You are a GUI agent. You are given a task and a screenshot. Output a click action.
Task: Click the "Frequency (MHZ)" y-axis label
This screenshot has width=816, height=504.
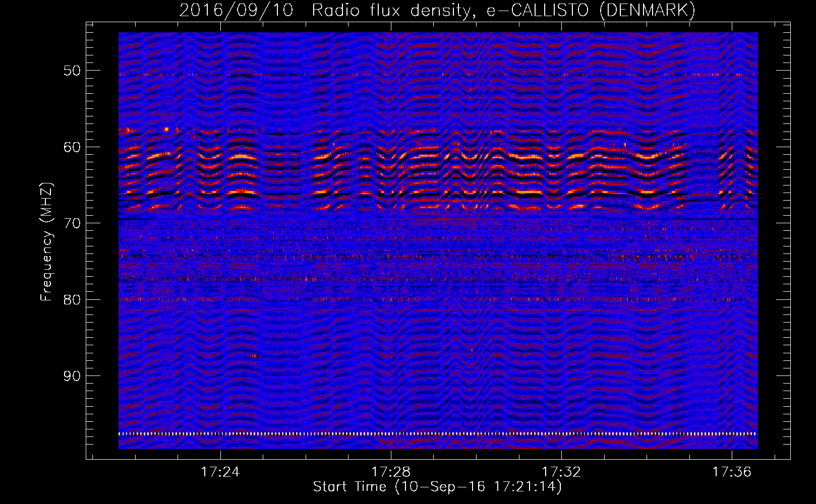46,242
